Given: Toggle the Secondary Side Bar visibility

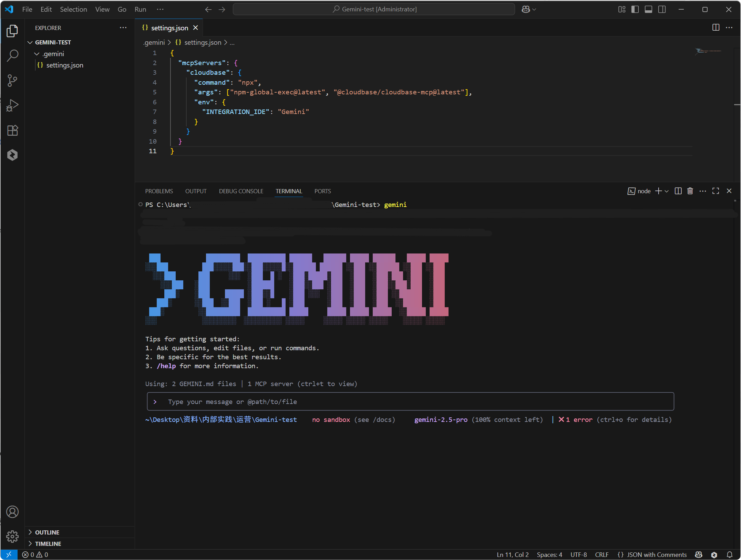Looking at the screenshot, I should tap(662, 9).
